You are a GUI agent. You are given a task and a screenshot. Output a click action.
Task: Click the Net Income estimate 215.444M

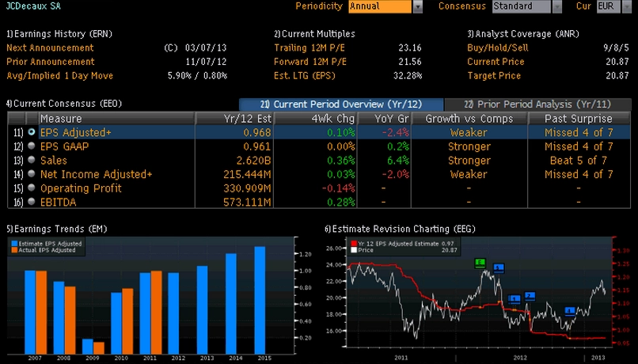[247, 174]
